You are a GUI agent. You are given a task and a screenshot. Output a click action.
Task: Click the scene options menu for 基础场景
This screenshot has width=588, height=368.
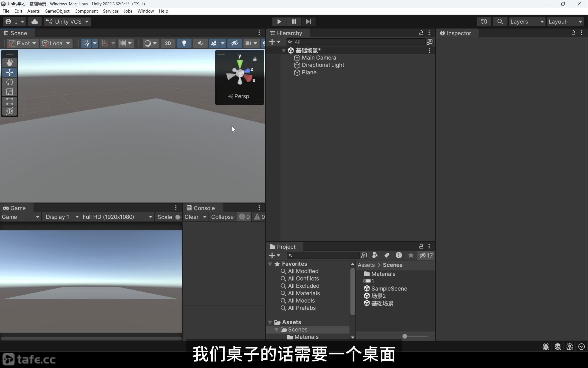(429, 50)
